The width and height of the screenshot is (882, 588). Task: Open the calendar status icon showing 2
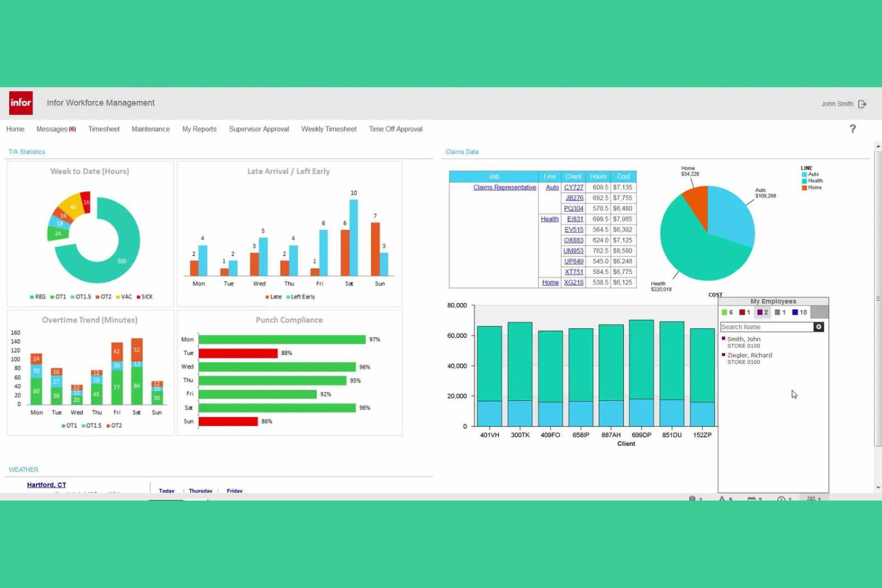pos(752,499)
